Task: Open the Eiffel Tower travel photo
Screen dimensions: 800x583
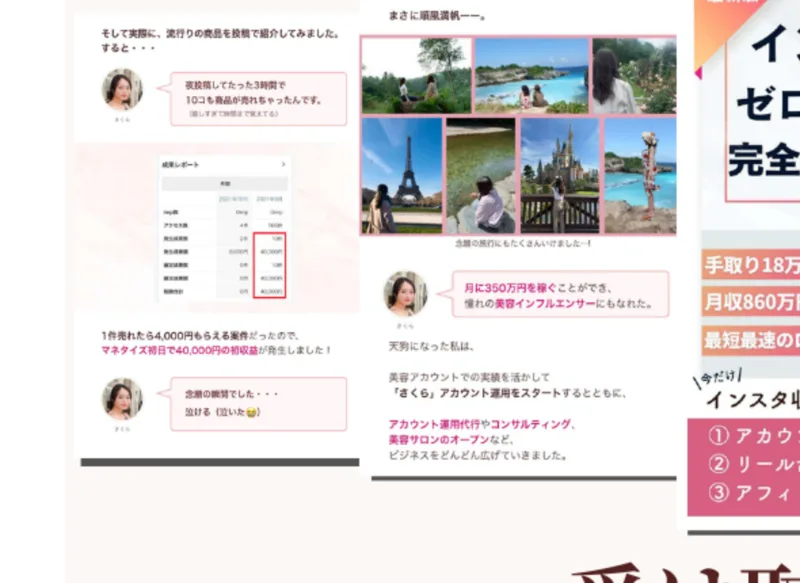Action: tap(402, 176)
